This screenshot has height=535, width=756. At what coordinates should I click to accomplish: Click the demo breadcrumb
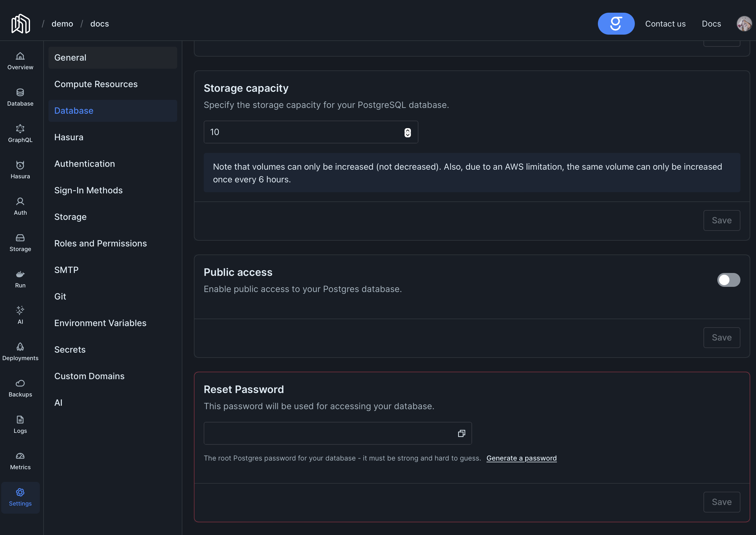pyautogui.click(x=62, y=24)
